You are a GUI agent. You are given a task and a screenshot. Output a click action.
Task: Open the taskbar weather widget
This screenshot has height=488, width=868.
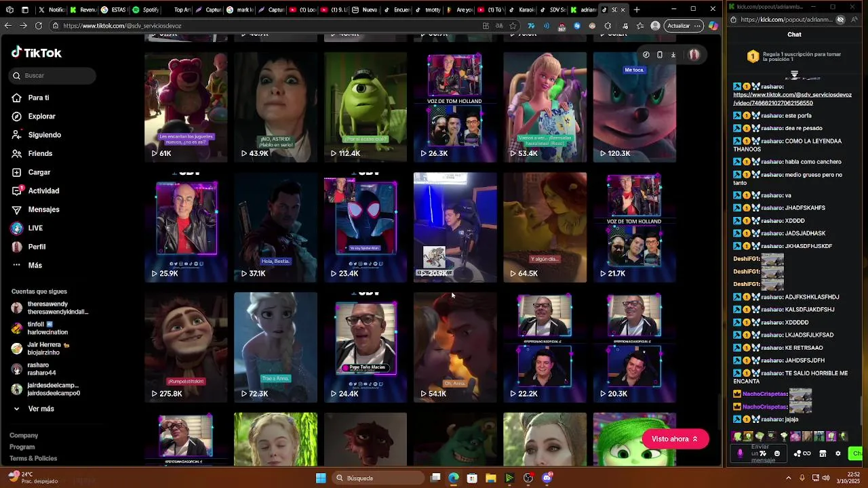click(34, 477)
